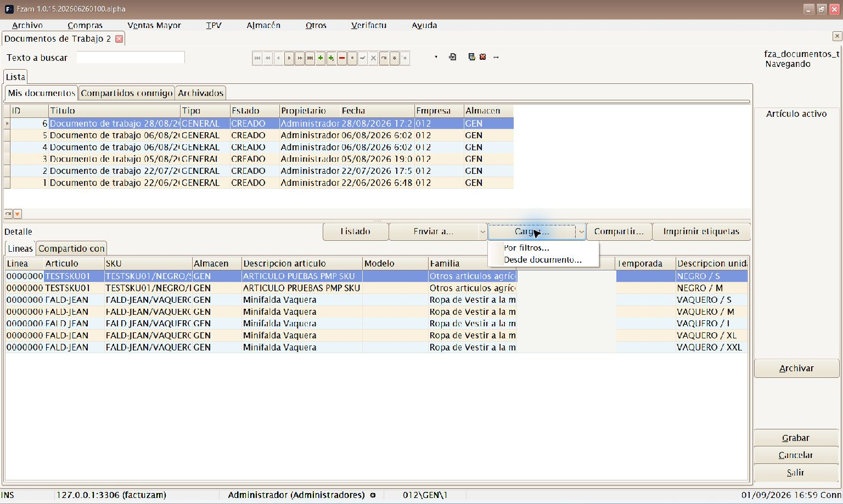Click the Listado button
The width and height of the screenshot is (843, 504).
coord(356,231)
